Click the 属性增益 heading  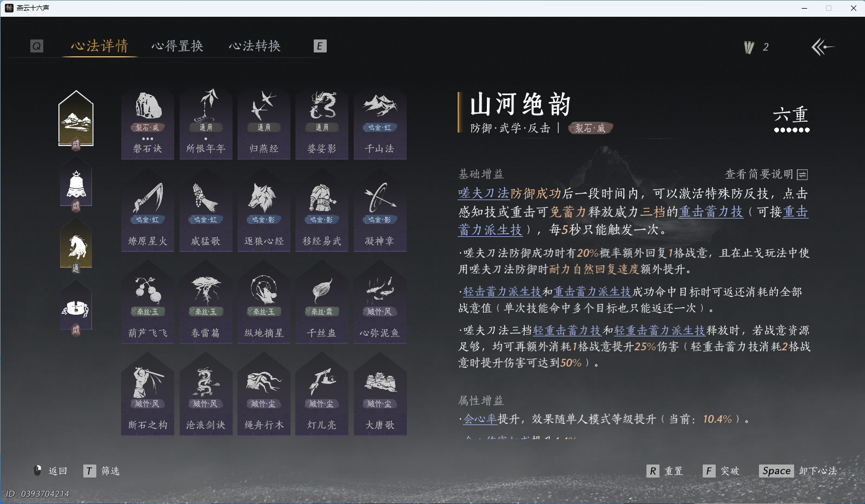[x=481, y=401]
